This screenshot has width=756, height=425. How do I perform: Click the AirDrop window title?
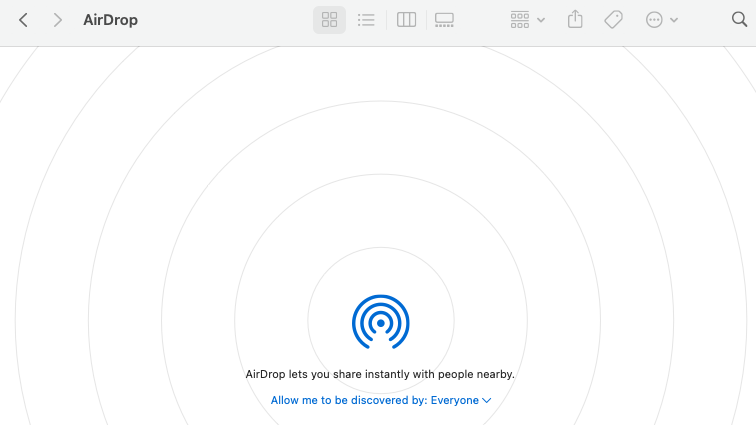click(x=110, y=20)
